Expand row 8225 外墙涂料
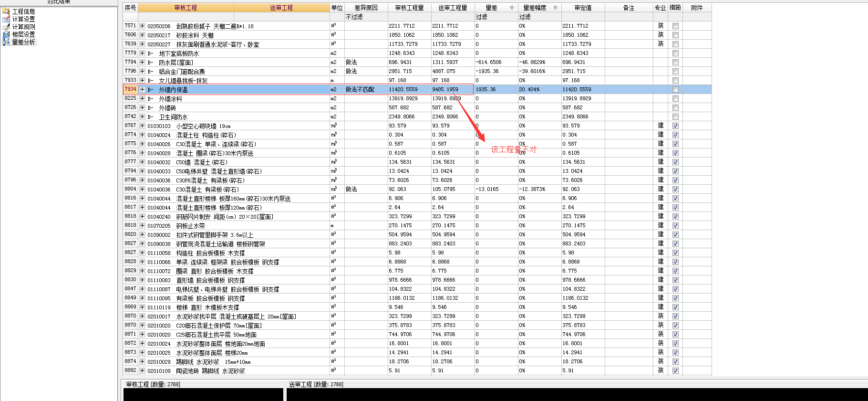 142,99
